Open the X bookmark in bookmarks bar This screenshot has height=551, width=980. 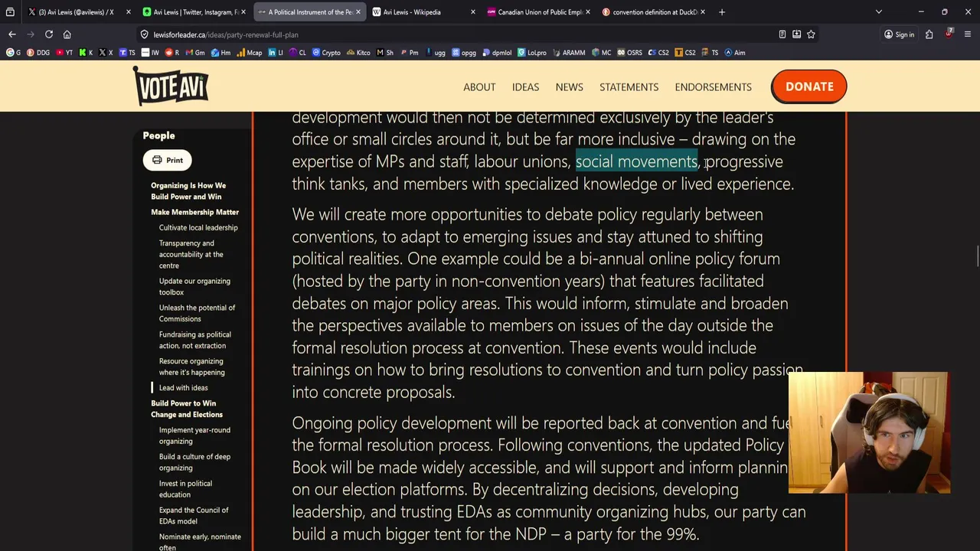pos(106,53)
